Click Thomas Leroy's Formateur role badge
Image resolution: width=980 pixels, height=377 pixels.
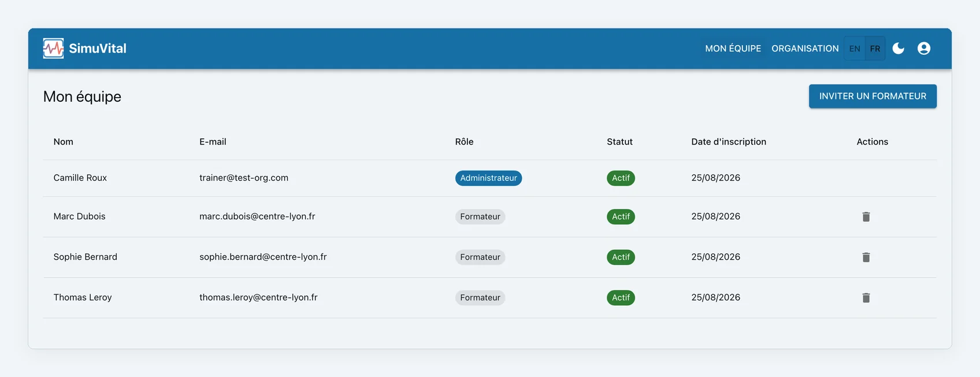point(480,298)
